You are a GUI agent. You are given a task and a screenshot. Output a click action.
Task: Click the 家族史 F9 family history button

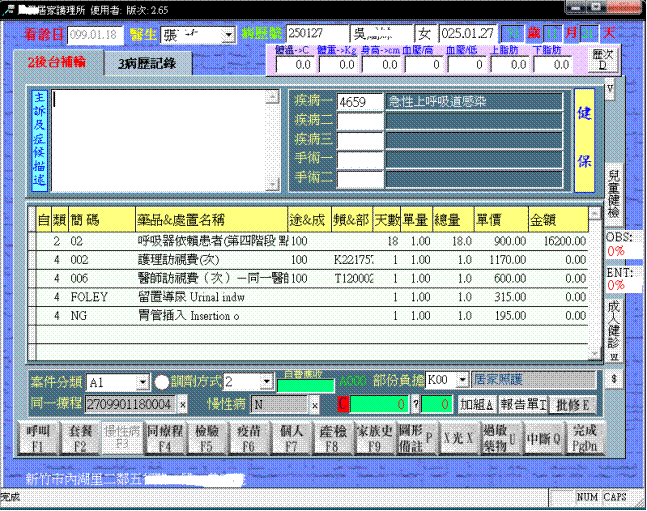[x=375, y=436]
